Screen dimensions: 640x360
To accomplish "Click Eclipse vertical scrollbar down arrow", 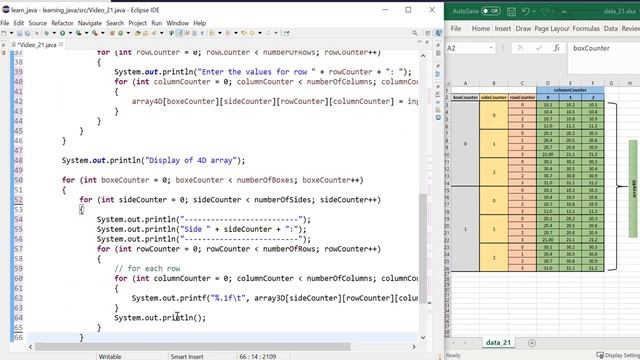I will pos(423,338).
